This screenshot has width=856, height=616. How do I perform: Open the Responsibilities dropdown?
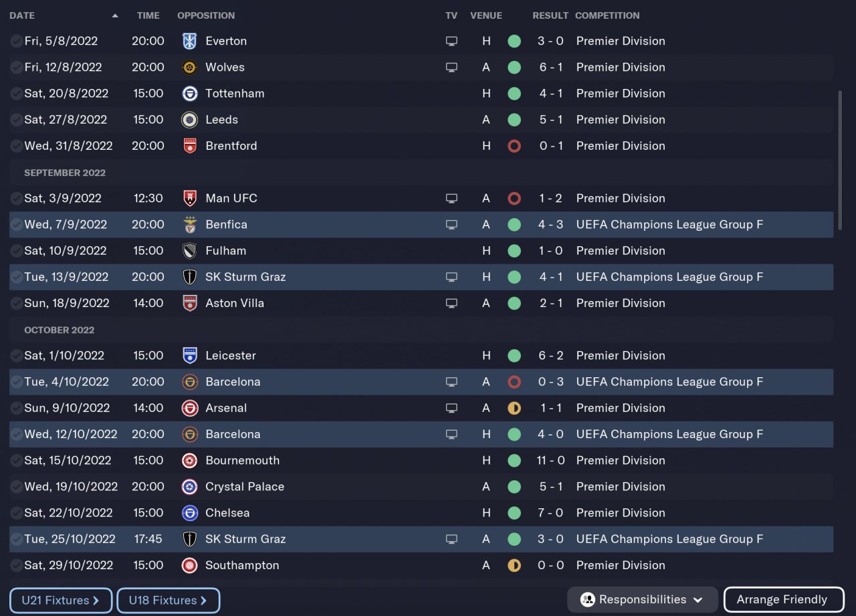tap(642, 600)
